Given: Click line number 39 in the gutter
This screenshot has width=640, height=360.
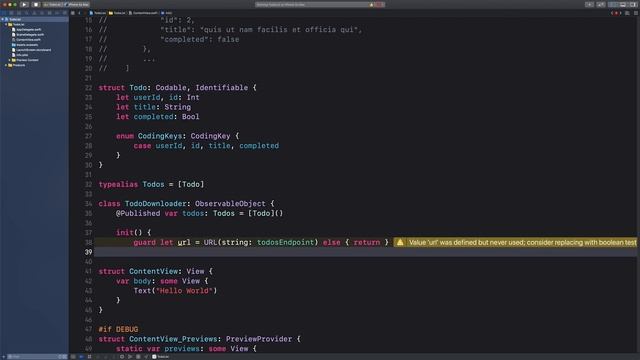Looking at the screenshot, I should pos(89,252).
